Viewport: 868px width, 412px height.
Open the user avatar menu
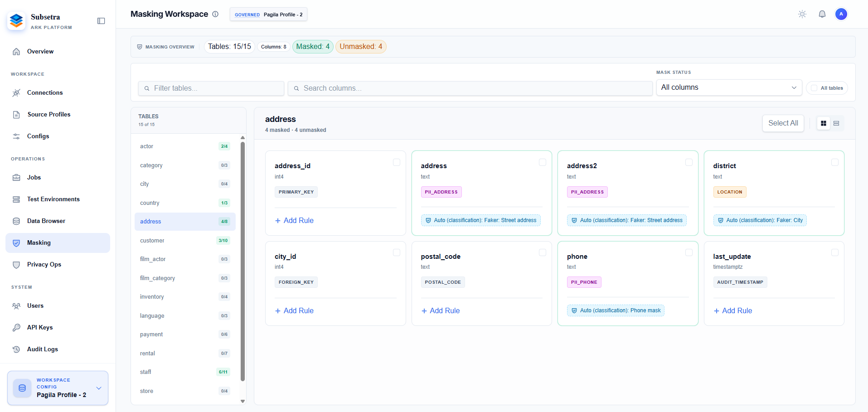[x=841, y=14]
